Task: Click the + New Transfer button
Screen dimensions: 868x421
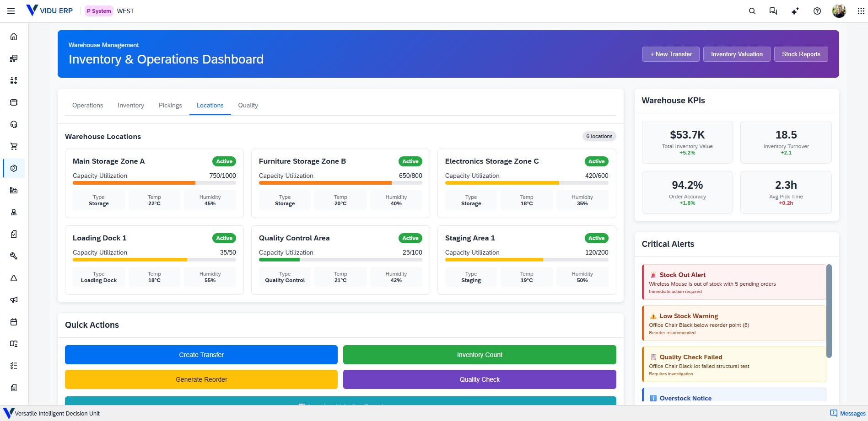Action: point(671,54)
